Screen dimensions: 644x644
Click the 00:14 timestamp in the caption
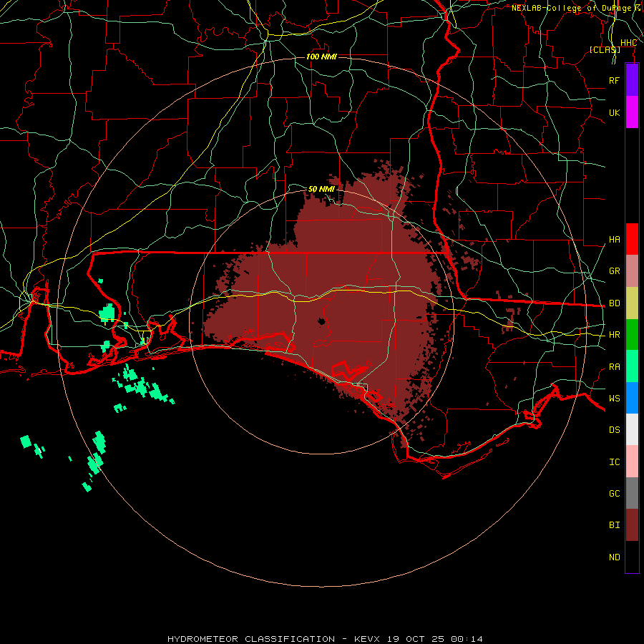[x=467, y=639]
